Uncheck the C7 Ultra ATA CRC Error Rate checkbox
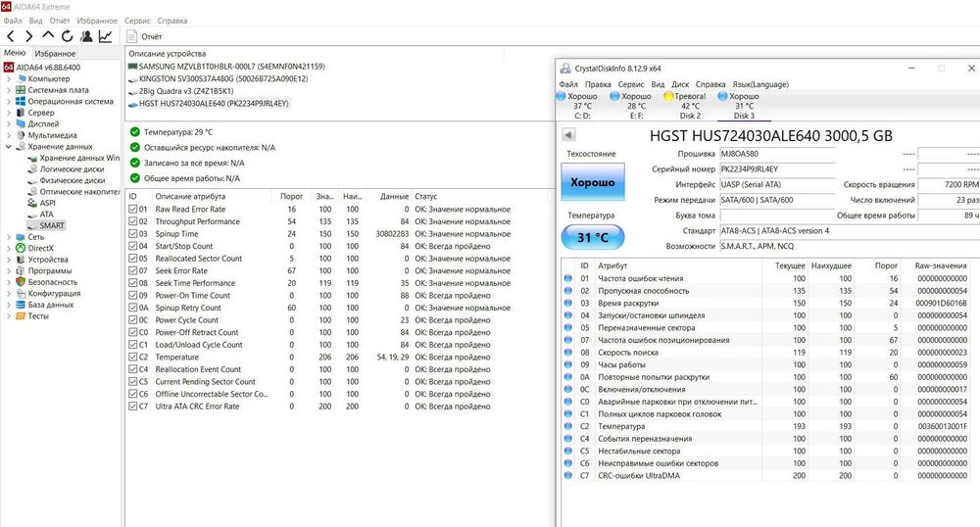 coord(133,407)
